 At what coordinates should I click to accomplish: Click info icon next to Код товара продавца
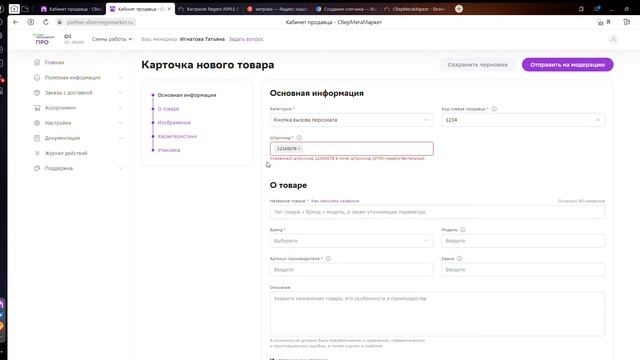coord(494,109)
